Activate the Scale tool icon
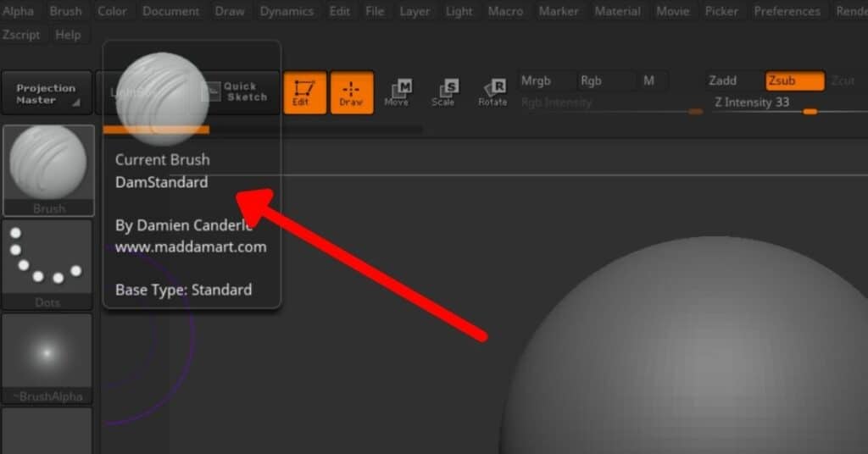 click(x=443, y=92)
